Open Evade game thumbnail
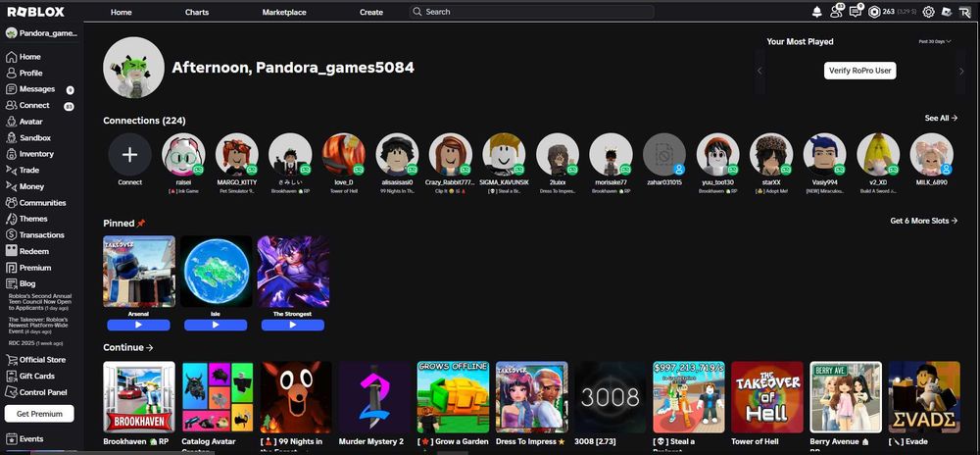Image resolution: width=980 pixels, height=455 pixels. (x=924, y=397)
